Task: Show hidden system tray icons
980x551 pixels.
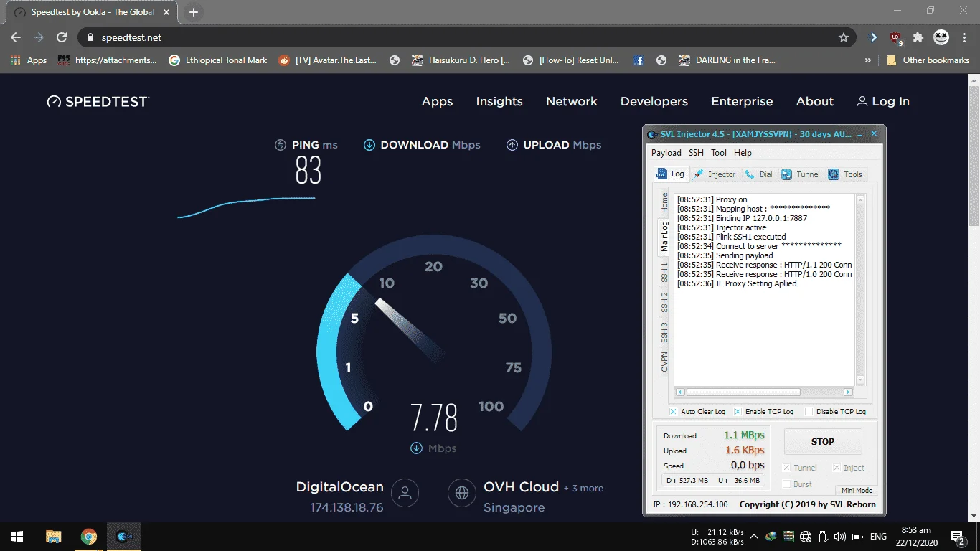Action: coord(754,537)
